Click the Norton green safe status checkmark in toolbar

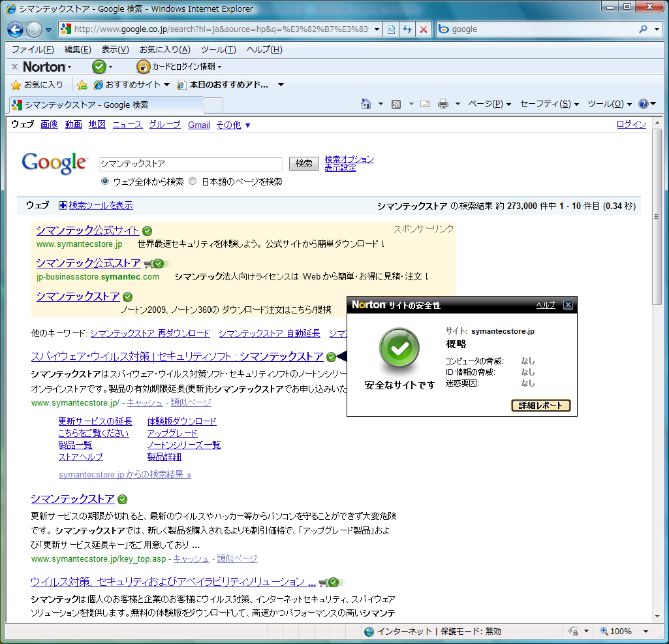tap(99, 67)
